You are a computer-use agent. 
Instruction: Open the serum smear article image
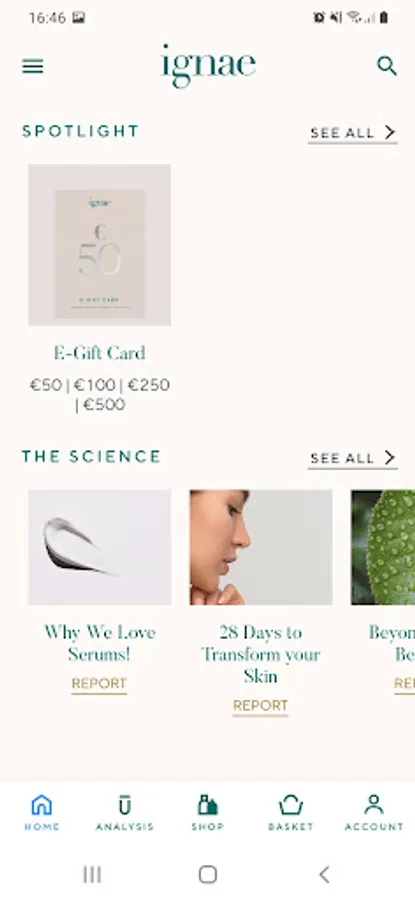(x=99, y=547)
